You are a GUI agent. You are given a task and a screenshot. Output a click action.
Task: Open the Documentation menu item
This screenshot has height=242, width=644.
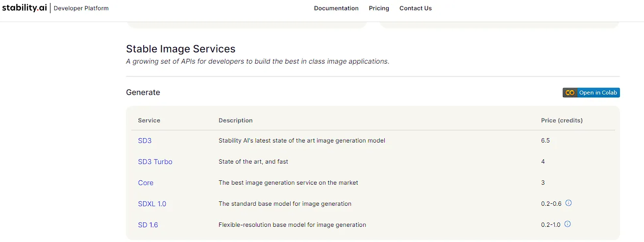click(336, 8)
